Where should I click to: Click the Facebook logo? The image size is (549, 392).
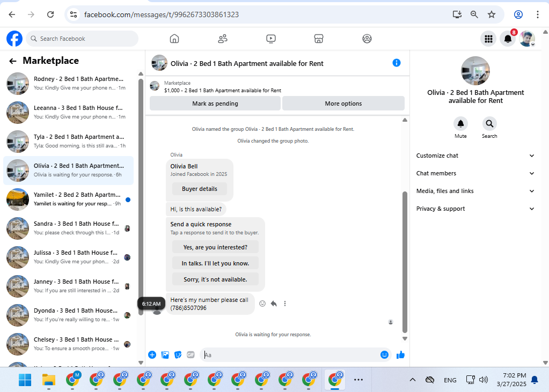coord(14,39)
